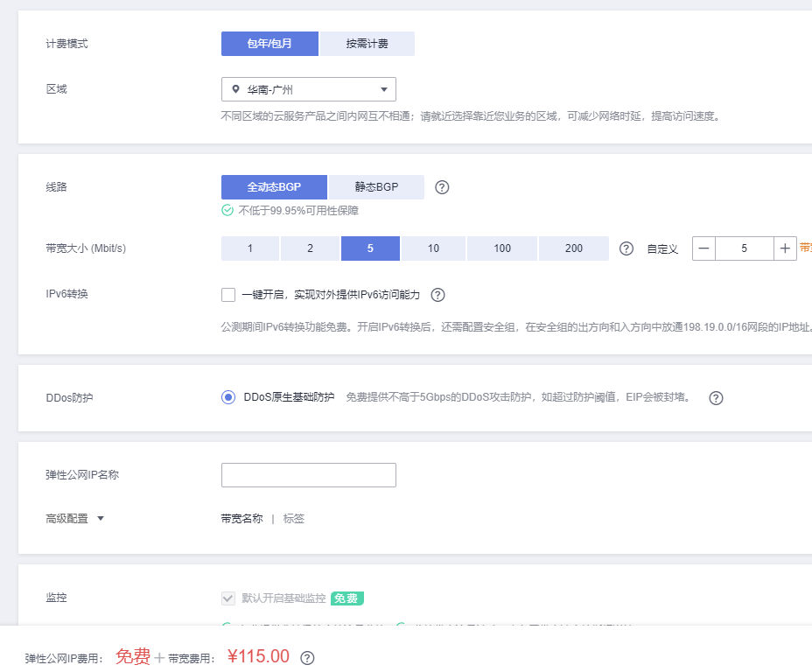Click the 标签 link in advanced configuration
The height and width of the screenshot is (672, 812).
pyautogui.click(x=294, y=519)
